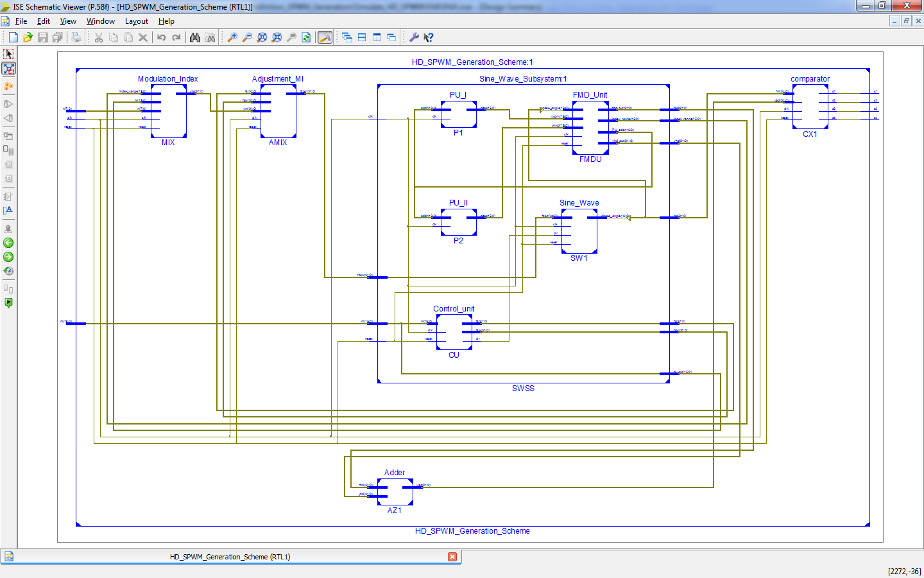Select the P1 block in schematic
924x578 pixels.
point(459,114)
